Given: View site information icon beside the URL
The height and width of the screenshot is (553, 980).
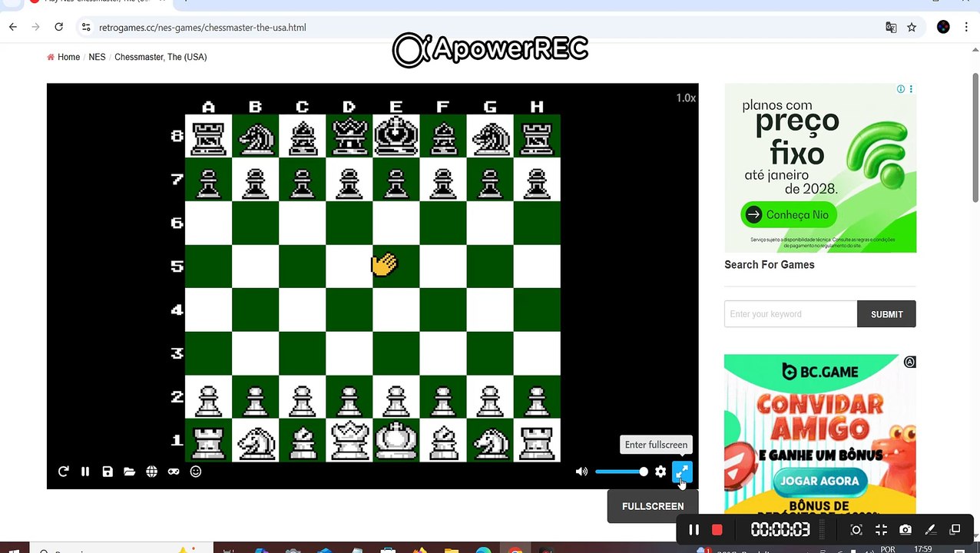Looking at the screenshot, I should coord(86,27).
